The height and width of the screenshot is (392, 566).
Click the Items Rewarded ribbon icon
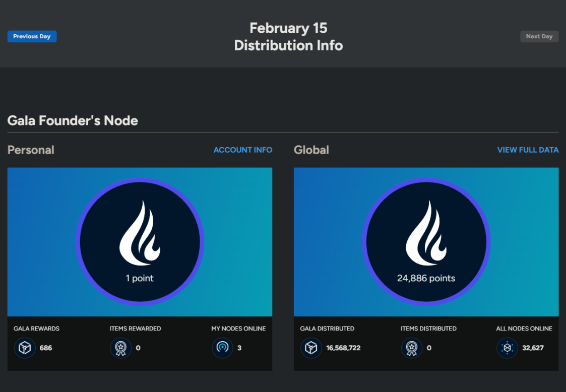pos(120,348)
